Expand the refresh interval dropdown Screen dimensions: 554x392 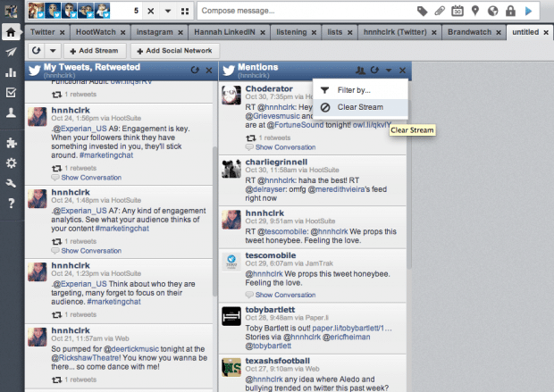tap(53, 51)
